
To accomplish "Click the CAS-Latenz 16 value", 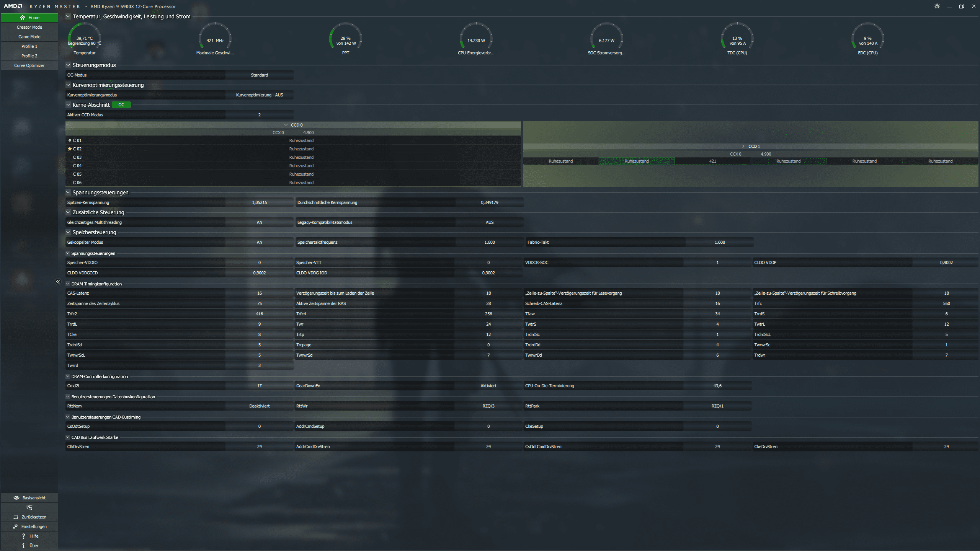I will pos(260,293).
